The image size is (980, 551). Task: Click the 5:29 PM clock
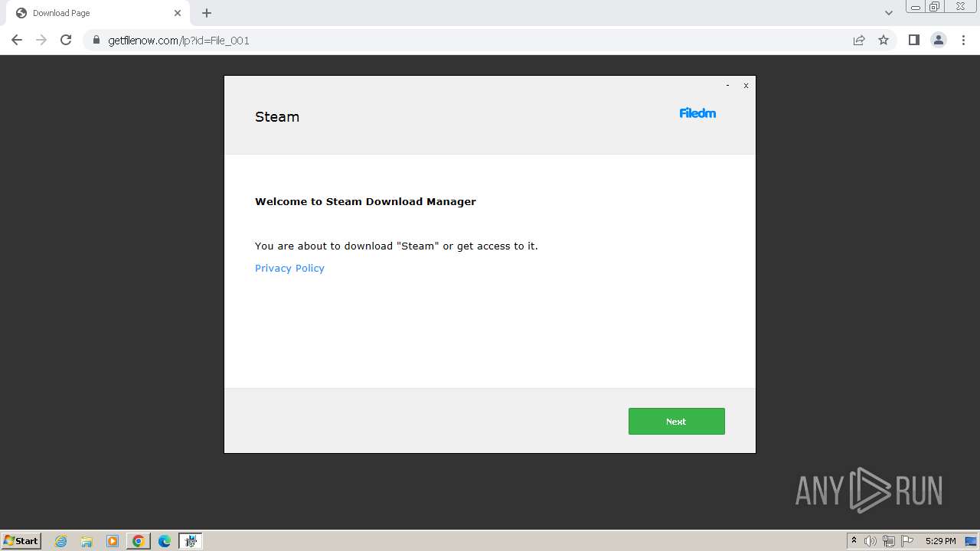pyautogui.click(x=940, y=541)
